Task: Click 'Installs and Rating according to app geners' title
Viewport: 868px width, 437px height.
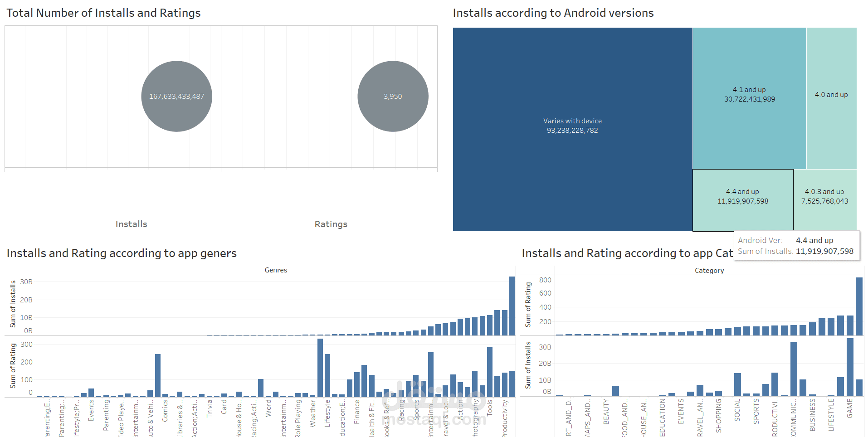Action: click(x=122, y=253)
